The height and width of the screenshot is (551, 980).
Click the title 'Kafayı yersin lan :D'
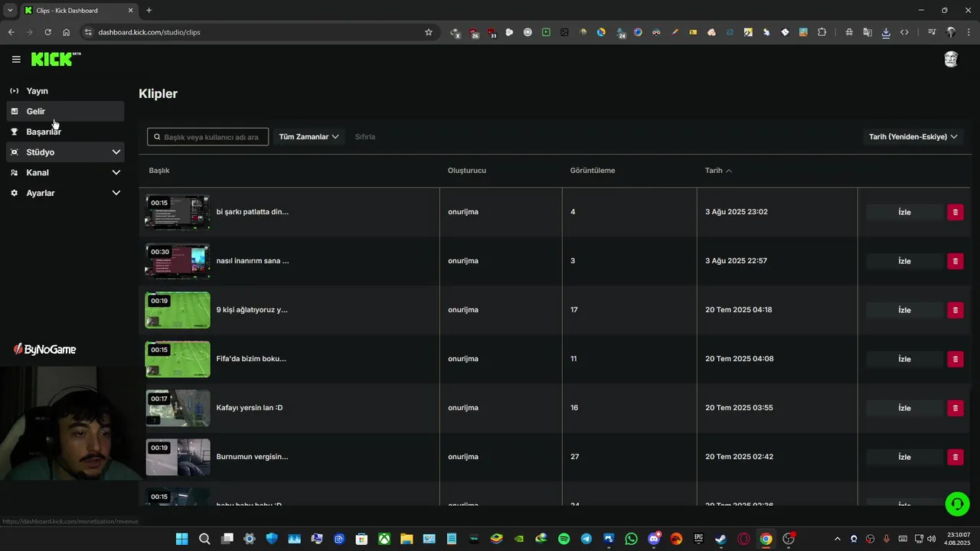[250, 408]
